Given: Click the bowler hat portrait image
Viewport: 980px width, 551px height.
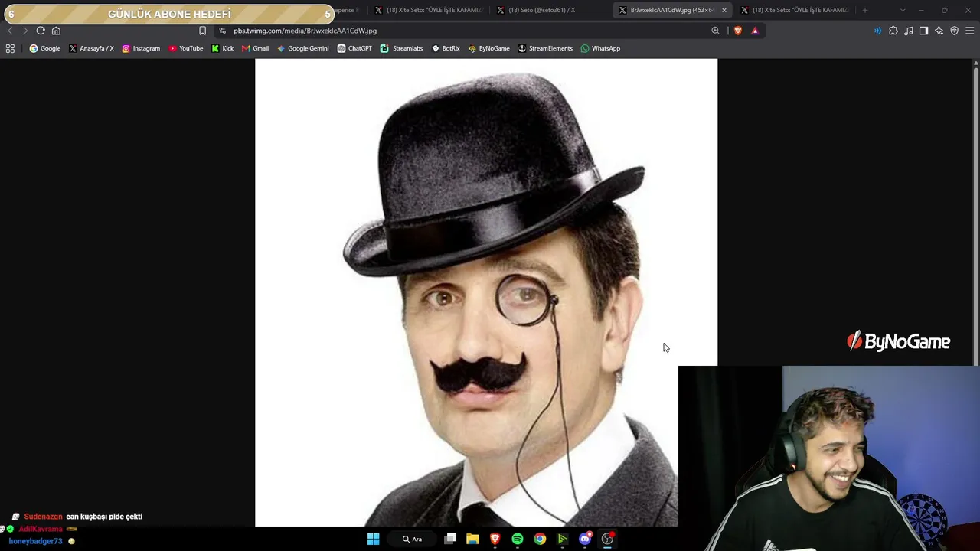Looking at the screenshot, I should click(x=486, y=292).
